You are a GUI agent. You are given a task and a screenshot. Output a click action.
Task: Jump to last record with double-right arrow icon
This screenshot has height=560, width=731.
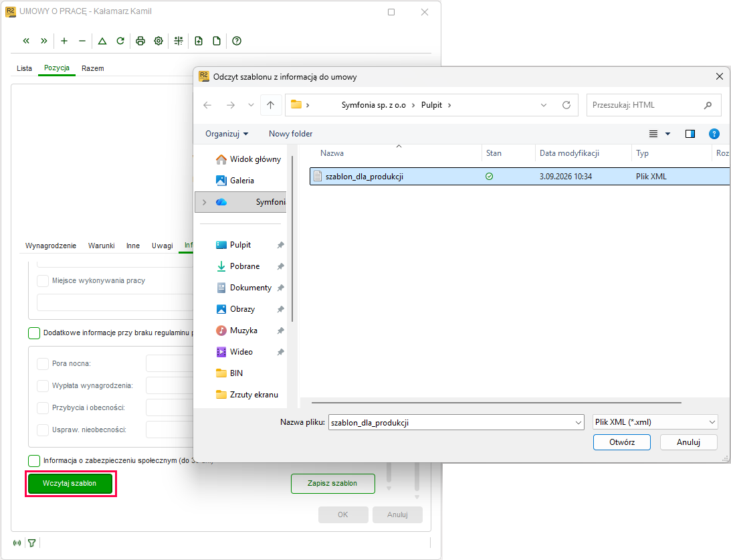[44, 41]
